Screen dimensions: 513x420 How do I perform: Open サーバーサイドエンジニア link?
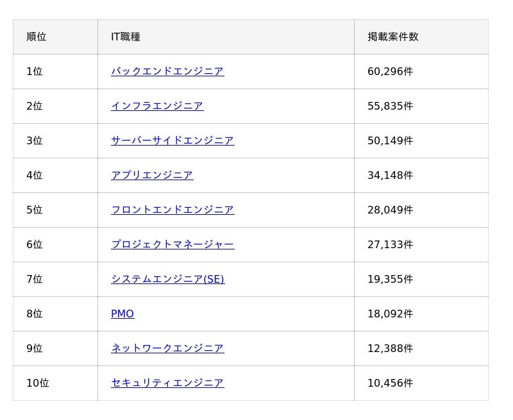172,140
